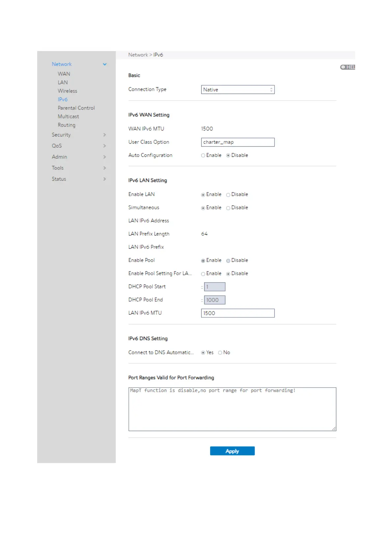The height and width of the screenshot is (555, 392).
Task: Select Enable for Auto Configuration
Action: coord(203,156)
